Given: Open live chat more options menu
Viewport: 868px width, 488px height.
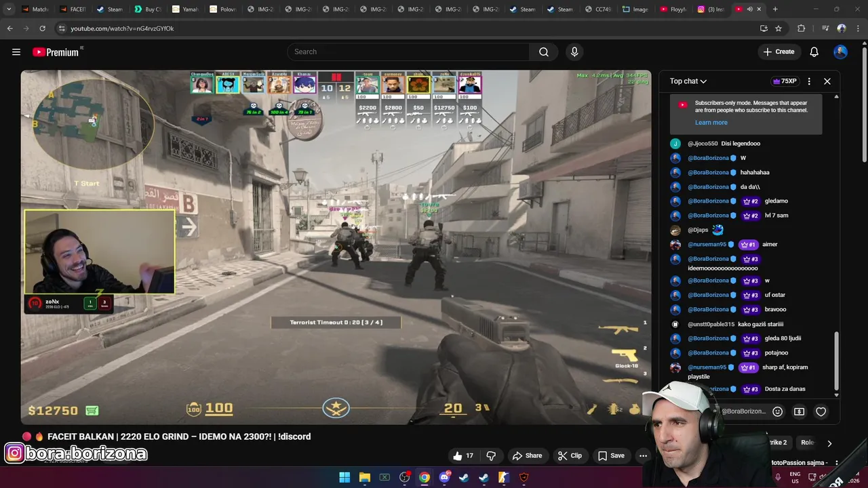Looking at the screenshot, I should coord(809,81).
